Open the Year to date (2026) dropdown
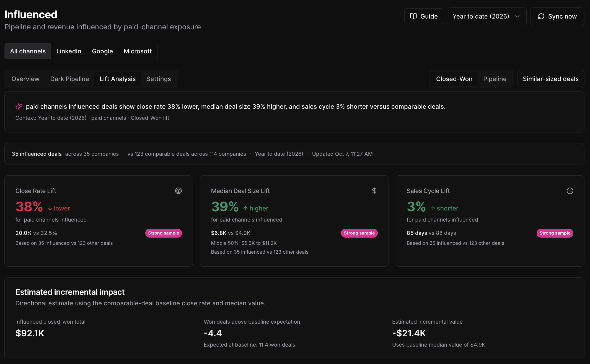Image resolution: width=590 pixels, height=364 pixels. tap(487, 16)
